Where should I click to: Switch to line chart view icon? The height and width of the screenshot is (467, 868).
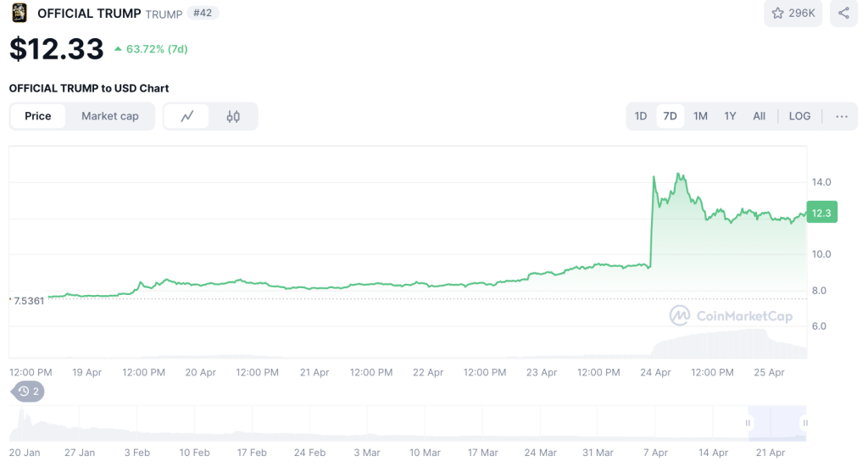tap(187, 116)
